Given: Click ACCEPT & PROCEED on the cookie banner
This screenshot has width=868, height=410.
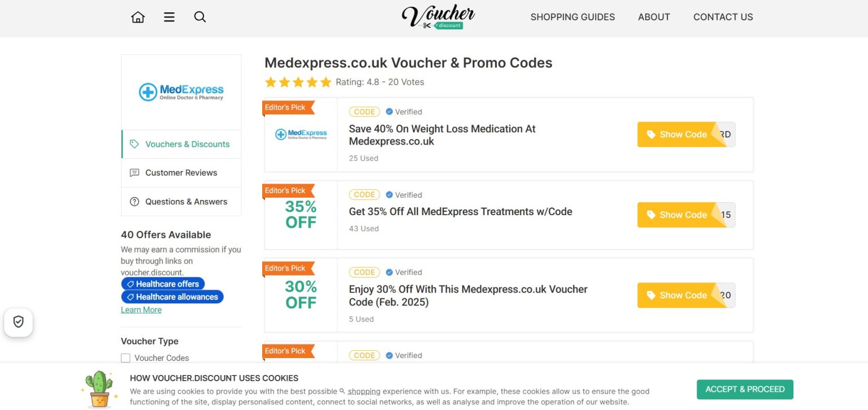Looking at the screenshot, I should click(x=744, y=389).
